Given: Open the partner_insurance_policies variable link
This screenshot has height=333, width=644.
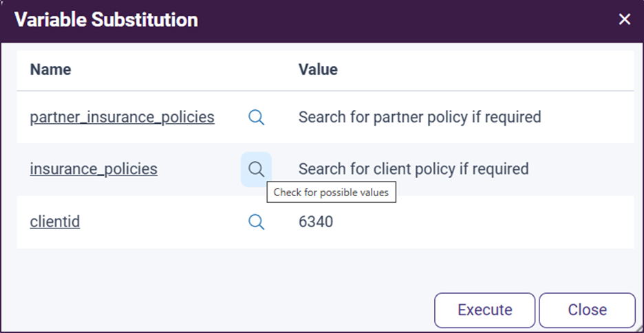Looking at the screenshot, I should coord(122,118).
